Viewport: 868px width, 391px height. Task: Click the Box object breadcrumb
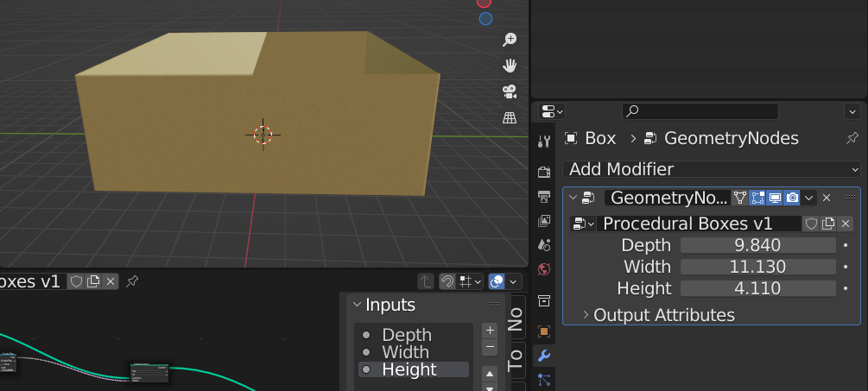(x=591, y=138)
